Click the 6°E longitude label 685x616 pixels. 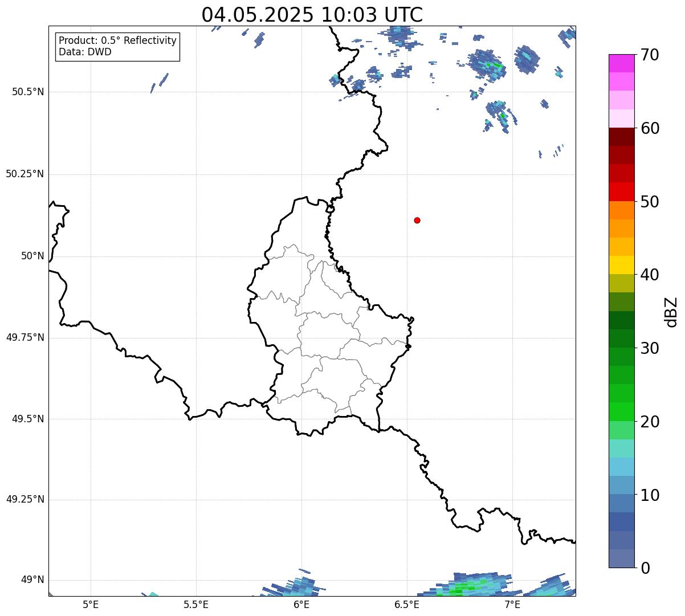[x=301, y=604]
